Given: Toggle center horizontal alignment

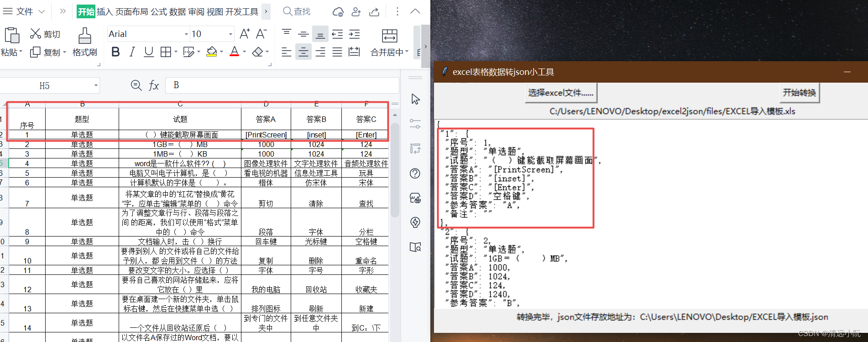Looking at the screenshot, I should (303, 52).
